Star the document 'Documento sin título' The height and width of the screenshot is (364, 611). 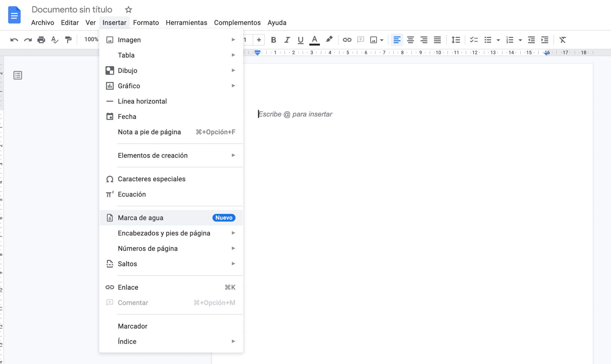[x=129, y=9]
